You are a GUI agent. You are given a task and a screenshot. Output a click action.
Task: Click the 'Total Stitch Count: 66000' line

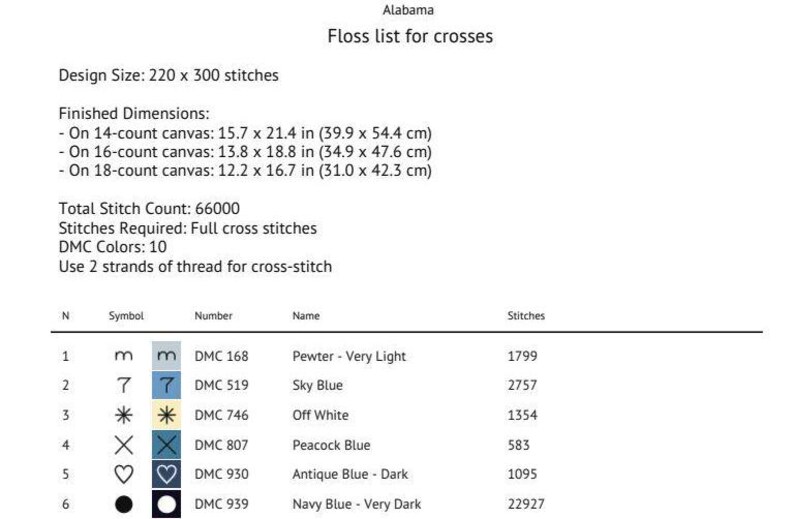[149, 209]
